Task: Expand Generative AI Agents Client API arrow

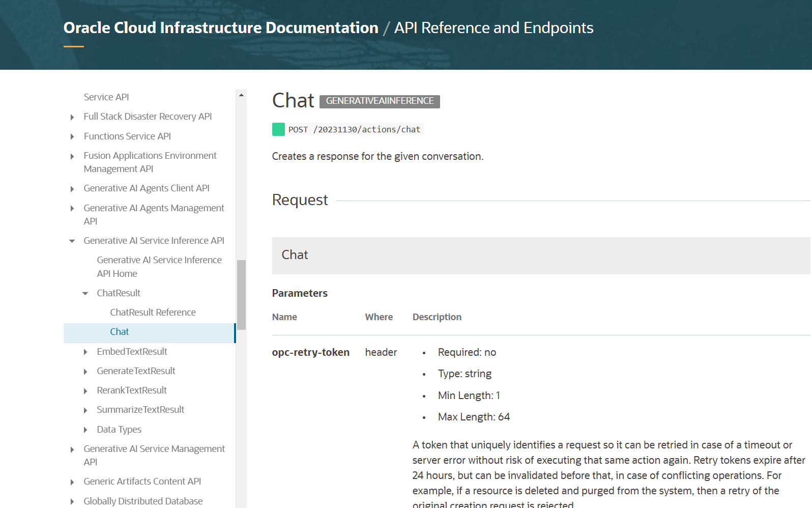Action: [72, 189]
